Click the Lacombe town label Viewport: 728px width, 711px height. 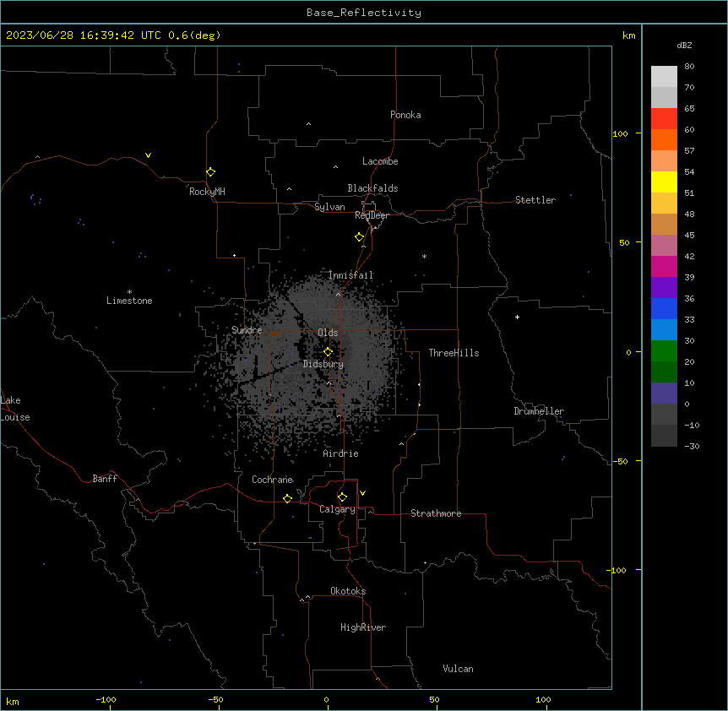380,161
